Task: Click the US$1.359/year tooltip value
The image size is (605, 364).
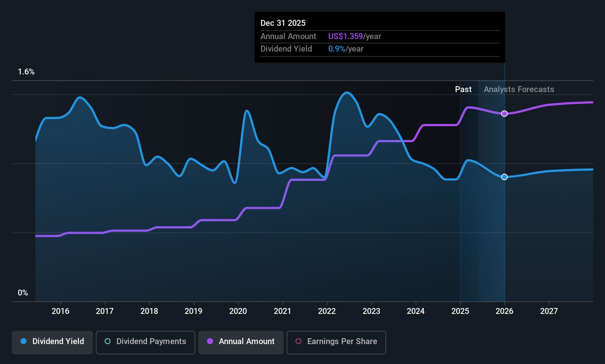Action: click(x=354, y=36)
